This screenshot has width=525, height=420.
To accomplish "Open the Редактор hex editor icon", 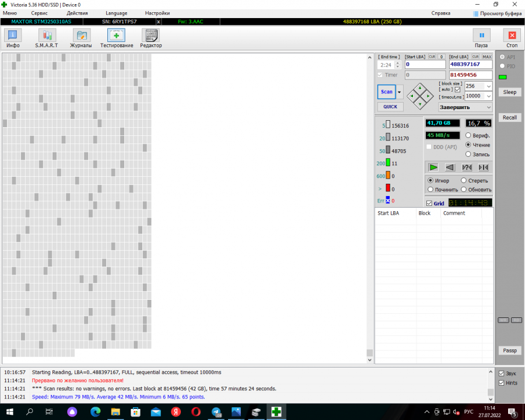I will (150, 36).
